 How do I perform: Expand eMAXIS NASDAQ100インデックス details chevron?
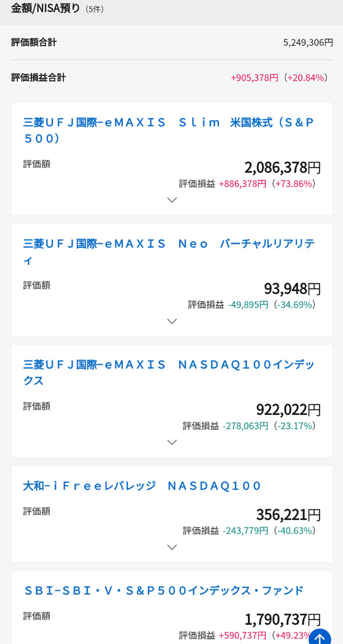[x=171, y=442]
